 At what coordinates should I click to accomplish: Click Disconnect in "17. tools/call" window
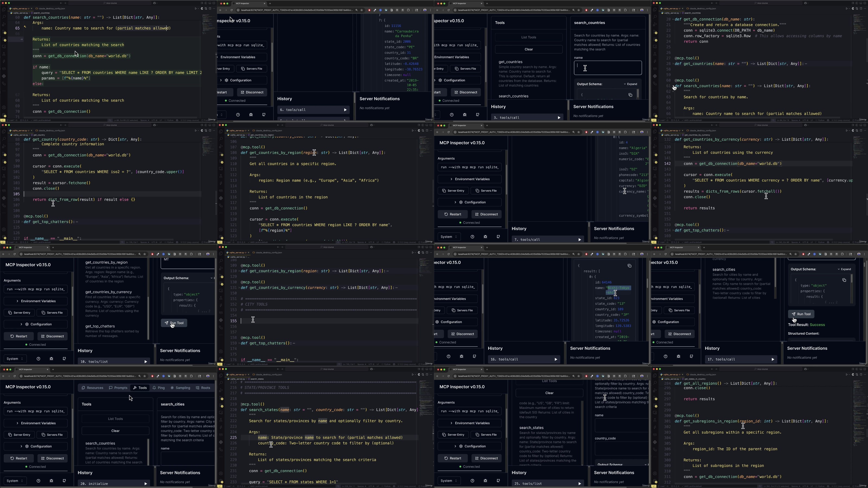tap(680, 334)
